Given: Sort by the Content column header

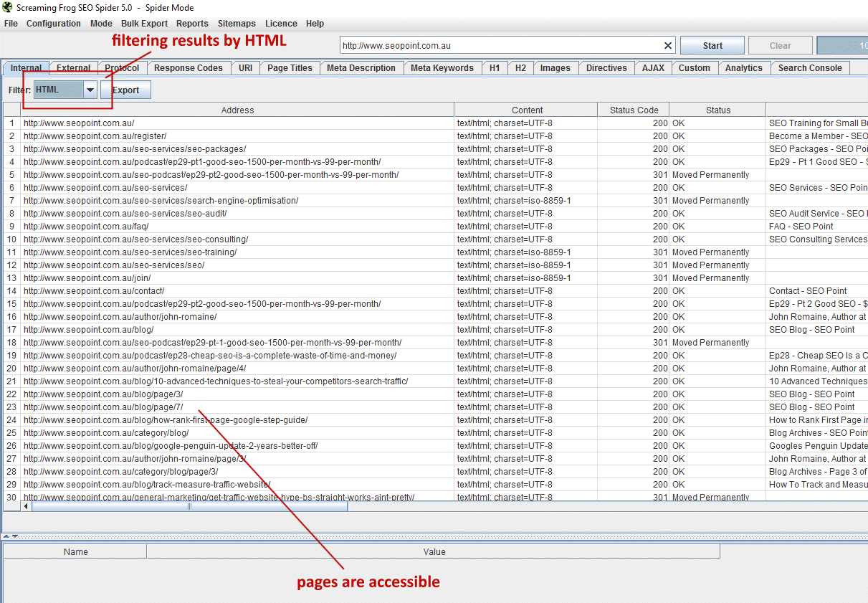Looking at the screenshot, I should pyautogui.click(x=527, y=110).
